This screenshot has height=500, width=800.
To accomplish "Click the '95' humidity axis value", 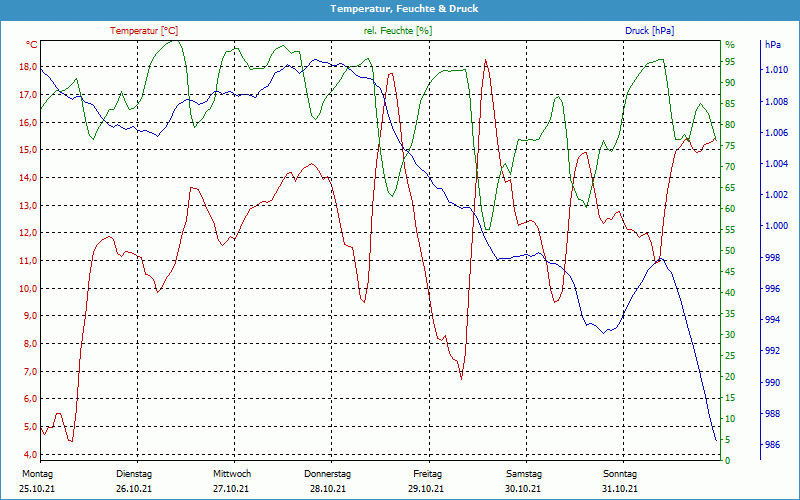I will click(x=730, y=62).
